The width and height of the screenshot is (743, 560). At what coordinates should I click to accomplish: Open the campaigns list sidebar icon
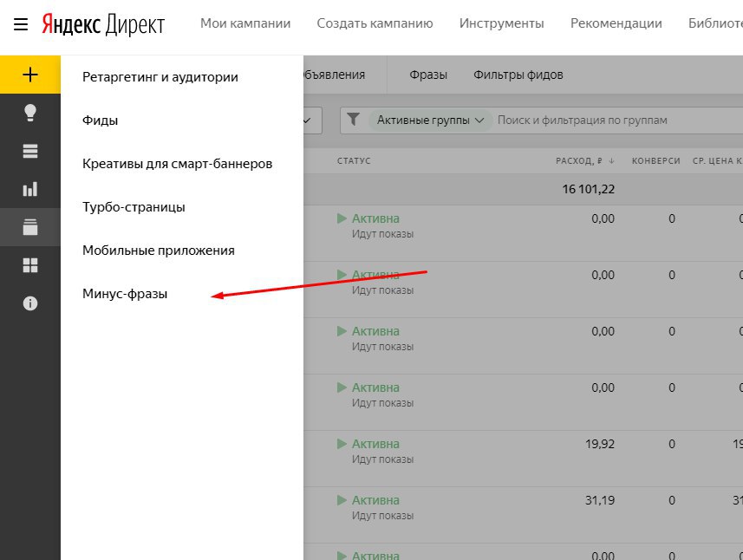point(30,151)
